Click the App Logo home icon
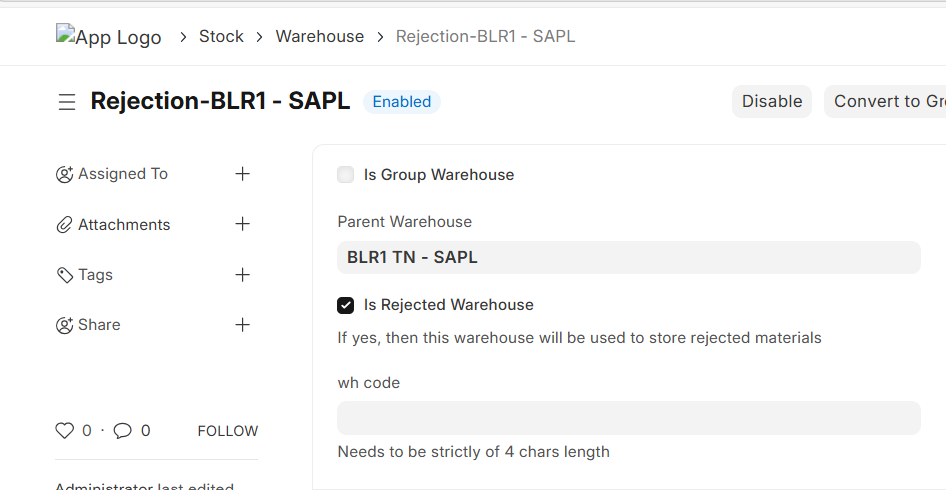Screen dimensions: 946x490 click(x=108, y=37)
